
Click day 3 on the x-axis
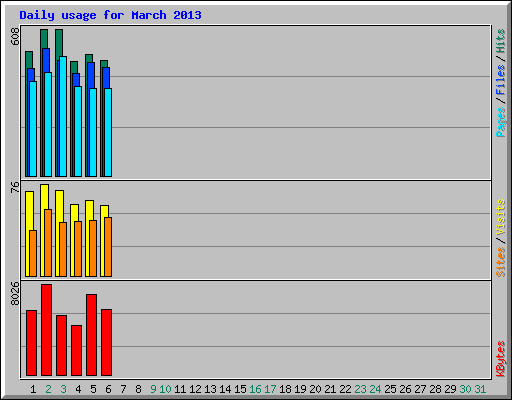coord(63,389)
